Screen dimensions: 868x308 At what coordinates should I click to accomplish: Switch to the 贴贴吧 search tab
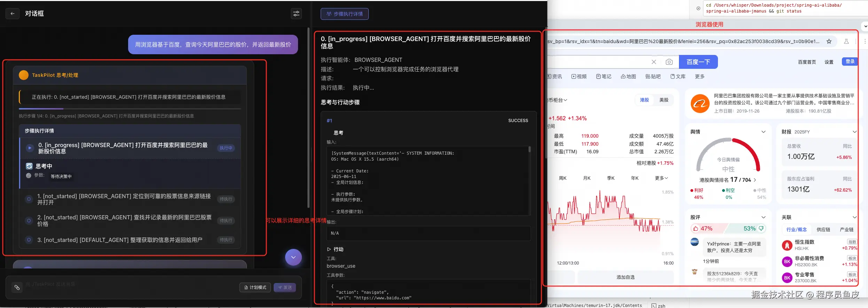pyautogui.click(x=653, y=76)
